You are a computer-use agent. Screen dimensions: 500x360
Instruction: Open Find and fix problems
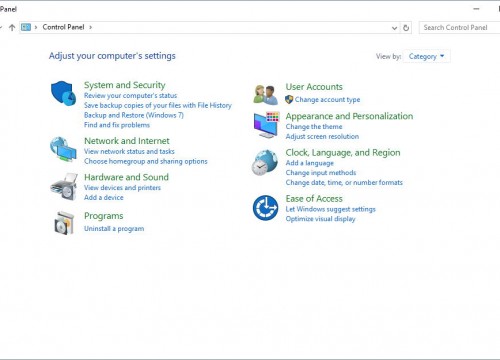click(117, 125)
